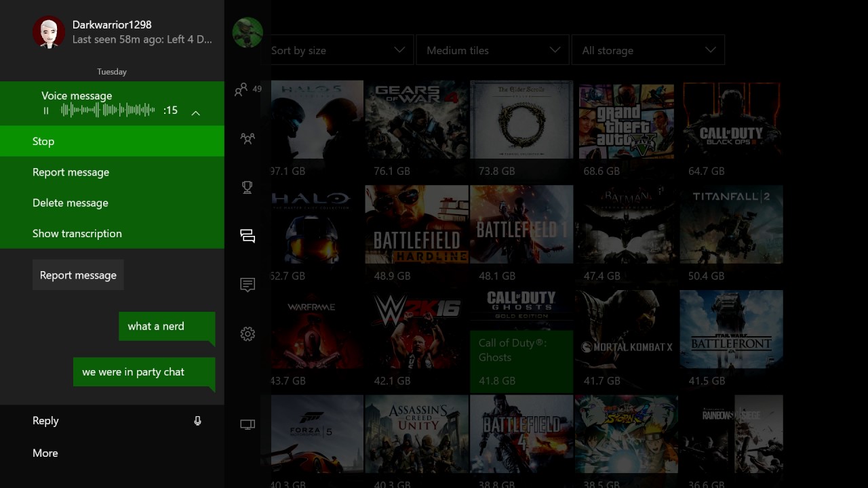Screen dimensions: 868x488
Task: Choose Delete message option
Action: click(x=112, y=203)
